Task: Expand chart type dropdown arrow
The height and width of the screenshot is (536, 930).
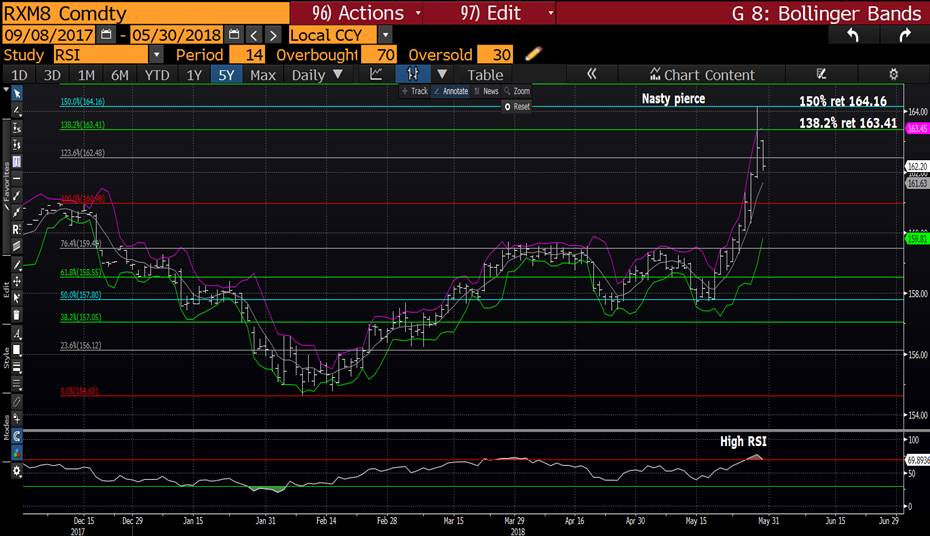Action: pyautogui.click(x=442, y=74)
